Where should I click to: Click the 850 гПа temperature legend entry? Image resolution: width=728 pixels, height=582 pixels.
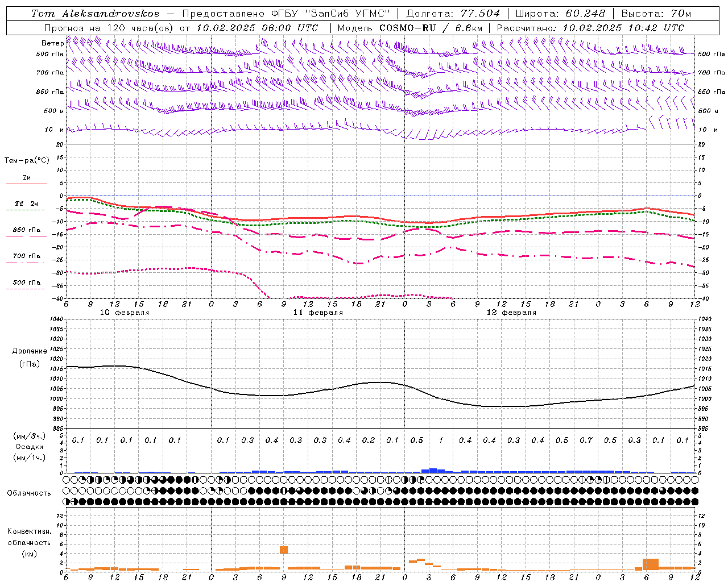[x=27, y=230]
